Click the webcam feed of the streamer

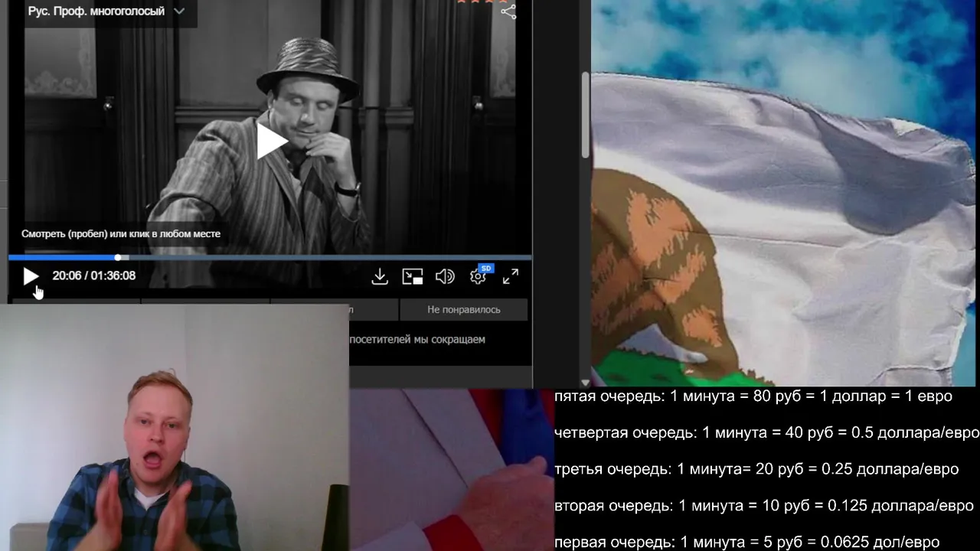pyautogui.click(x=175, y=428)
